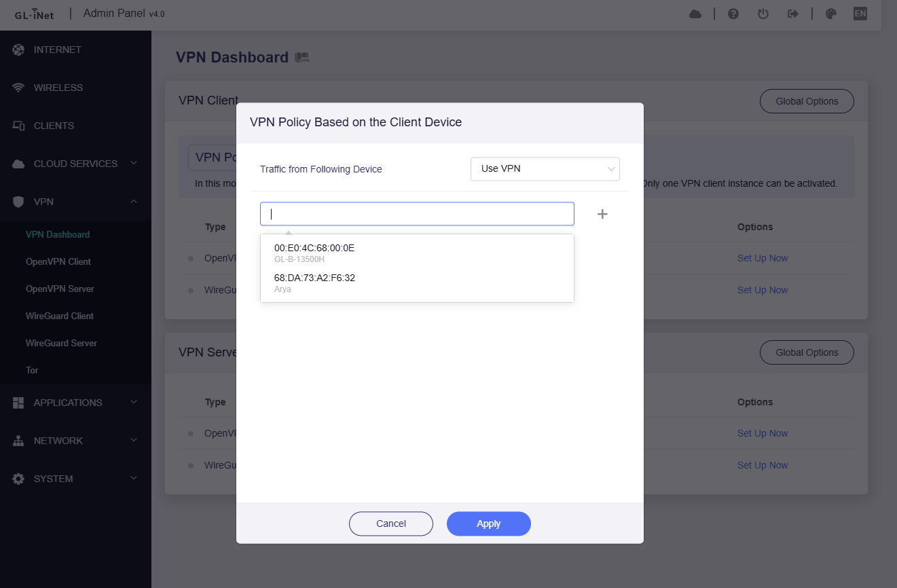897x588 pixels.
Task: Click the Apply button
Action: point(488,523)
